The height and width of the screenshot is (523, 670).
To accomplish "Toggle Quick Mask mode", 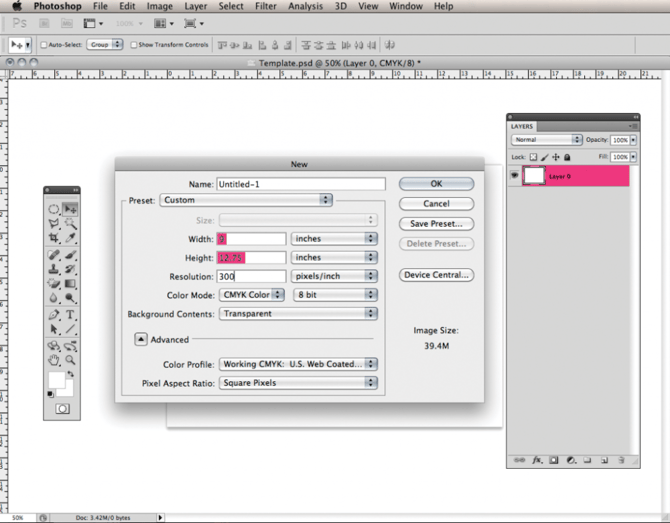I will pos(62,409).
